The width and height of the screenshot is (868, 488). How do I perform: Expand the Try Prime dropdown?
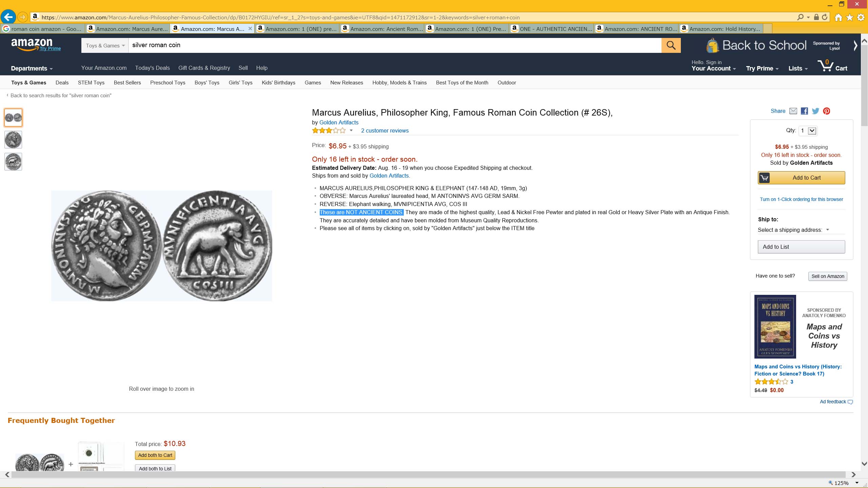pyautogui.click(x=762, y=68)
